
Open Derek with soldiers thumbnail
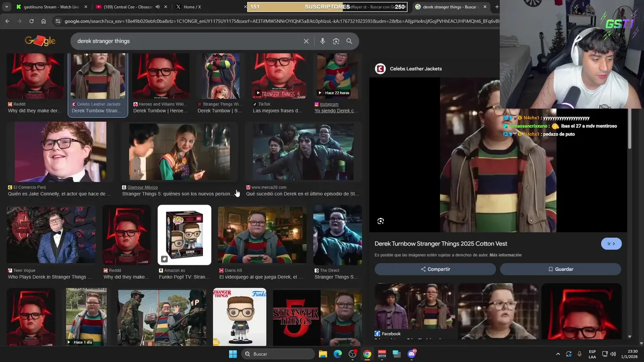(162, 317)
